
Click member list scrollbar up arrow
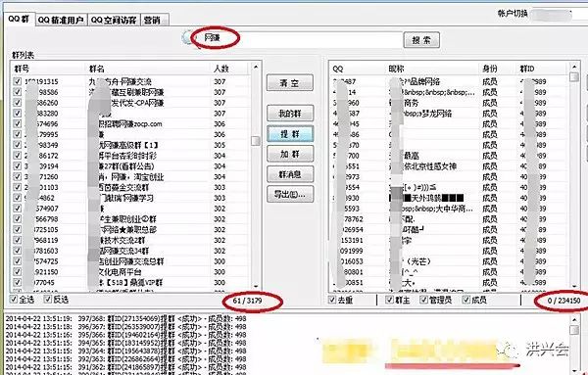[574, 67]
